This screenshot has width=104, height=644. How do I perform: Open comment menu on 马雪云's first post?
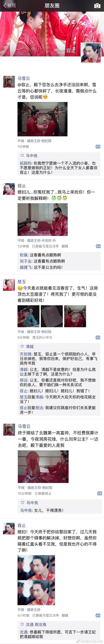pyautogui.click(x=98, y=147)
